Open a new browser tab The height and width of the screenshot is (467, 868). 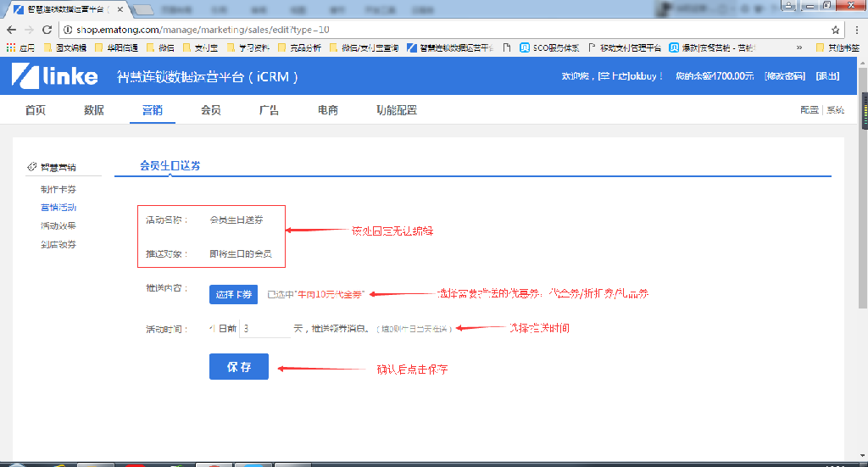143,9
